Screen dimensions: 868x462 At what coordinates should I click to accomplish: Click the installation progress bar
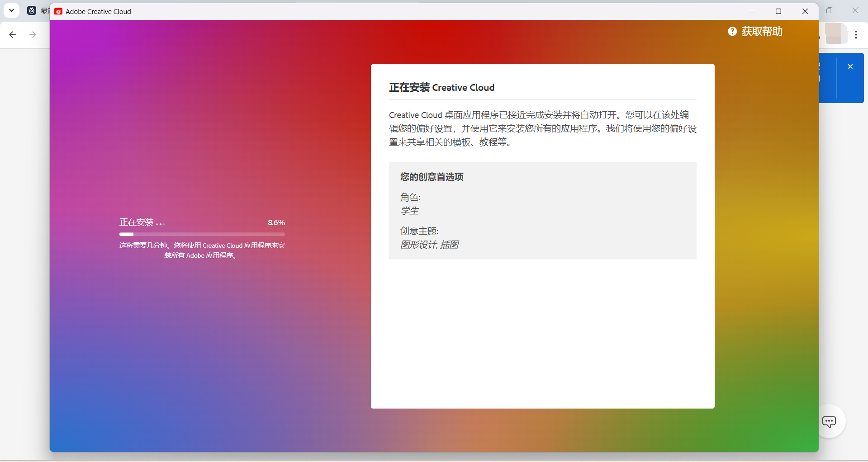(x=202, y=234)
